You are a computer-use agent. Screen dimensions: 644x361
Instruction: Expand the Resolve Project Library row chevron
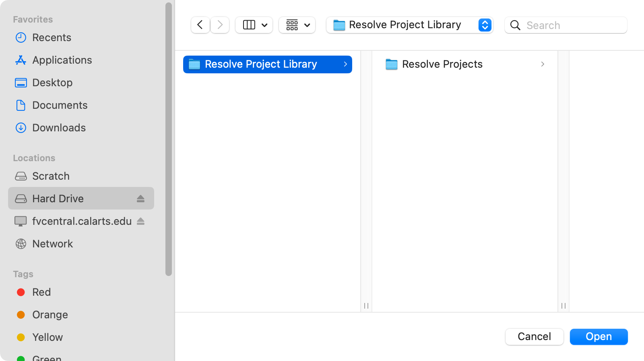pyautogui.click(x=345, y=64)
